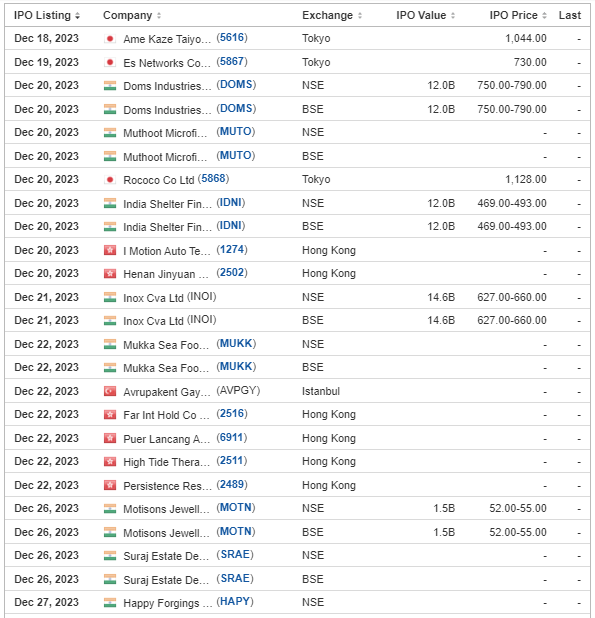The image size is (595, 618).
Task: Click IPO price 730.00
Action: pos(530,62)
